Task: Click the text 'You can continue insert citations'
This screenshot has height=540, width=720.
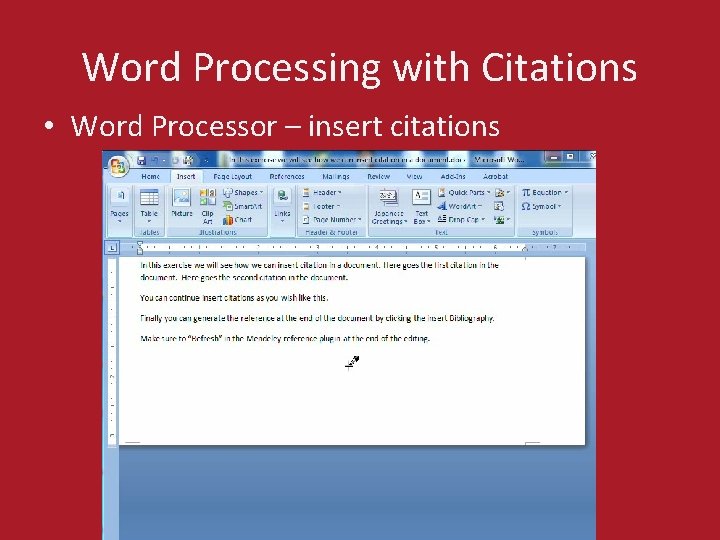Action: (197, 298)
